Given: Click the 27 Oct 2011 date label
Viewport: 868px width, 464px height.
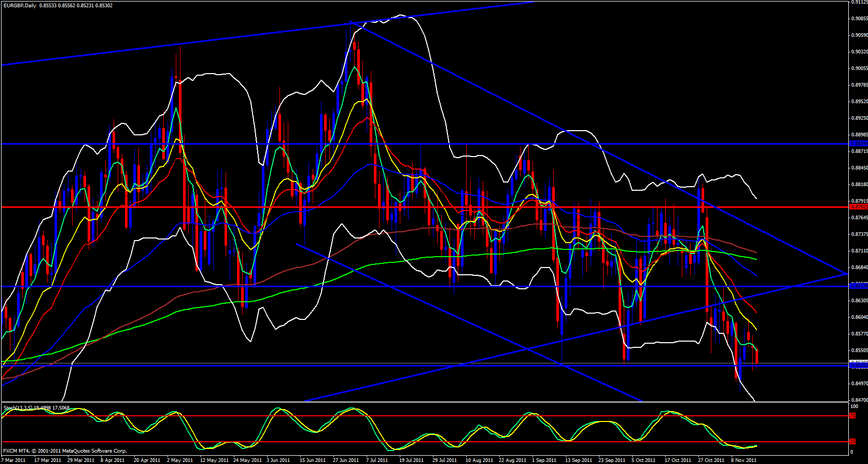Looking at the screenshot, I should [711, 460].
